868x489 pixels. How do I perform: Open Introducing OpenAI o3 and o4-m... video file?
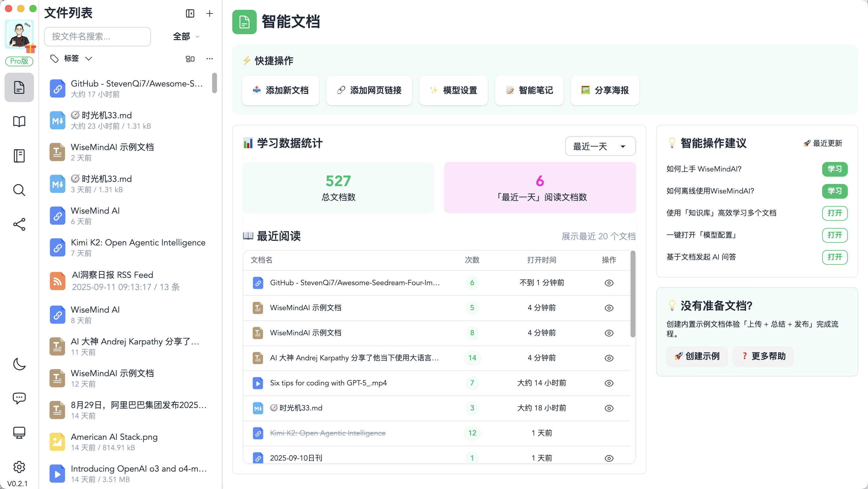[x=128, y=473]
